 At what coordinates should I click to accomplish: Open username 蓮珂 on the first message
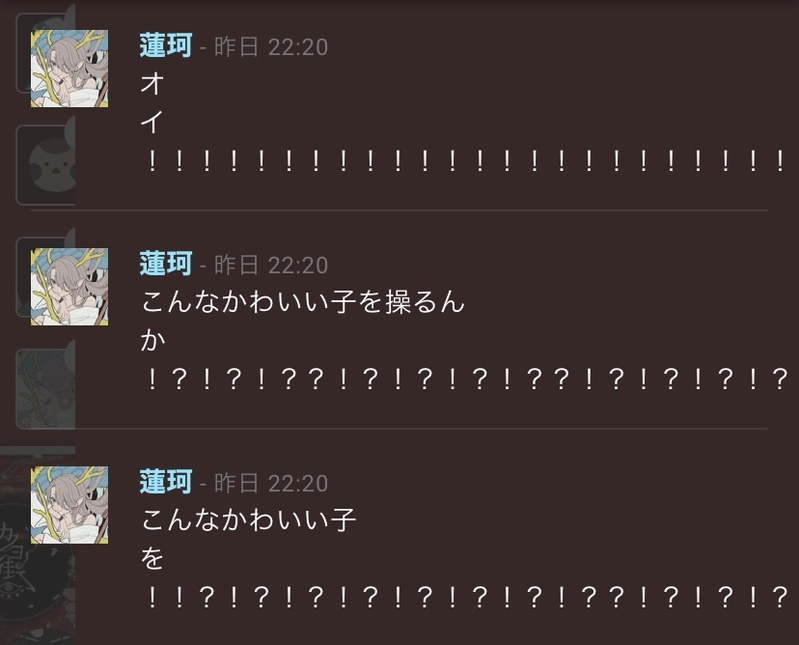pos(166,45)
